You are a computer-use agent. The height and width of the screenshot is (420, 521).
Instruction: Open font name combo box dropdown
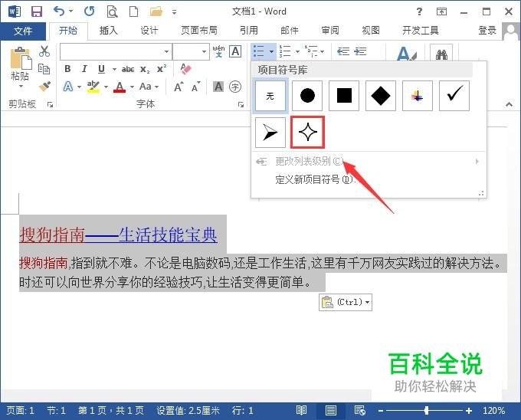click(166, 51)
